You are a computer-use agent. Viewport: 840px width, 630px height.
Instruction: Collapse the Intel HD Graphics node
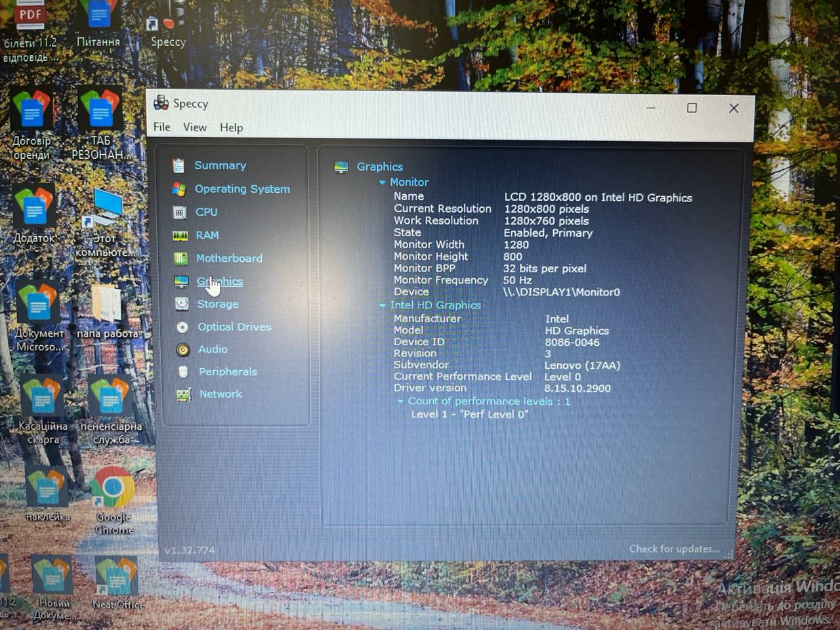point(383,305)
